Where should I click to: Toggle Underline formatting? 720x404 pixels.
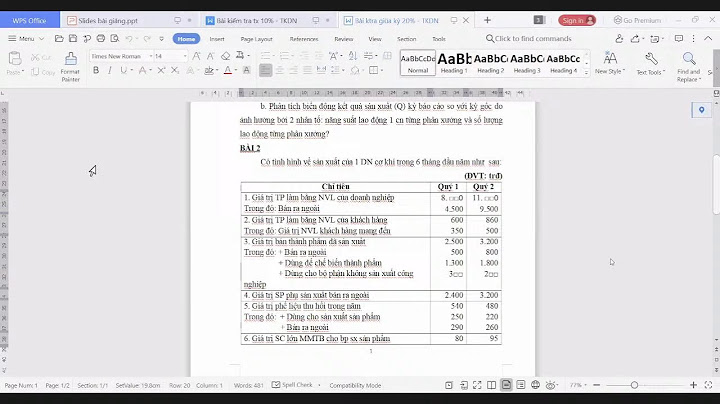(123, 70)
